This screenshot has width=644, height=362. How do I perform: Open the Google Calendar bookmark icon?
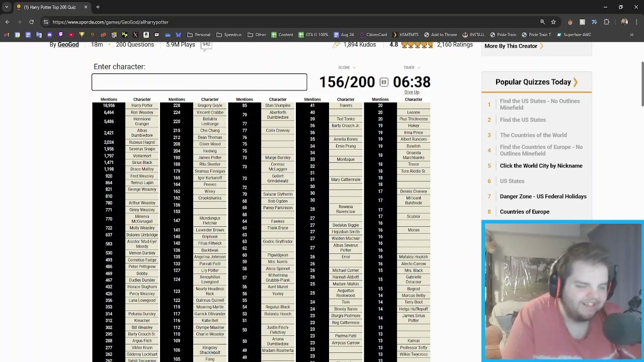pos(17,35)
